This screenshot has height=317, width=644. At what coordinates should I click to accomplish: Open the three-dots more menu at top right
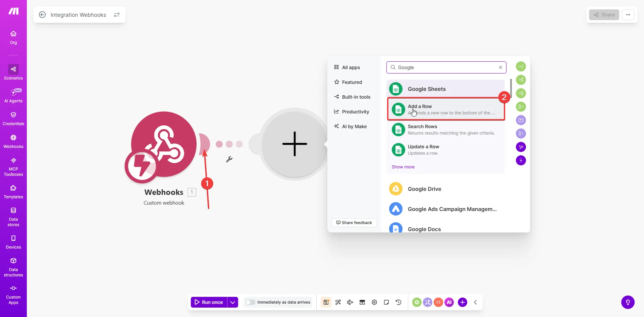(x=628, y=15)
